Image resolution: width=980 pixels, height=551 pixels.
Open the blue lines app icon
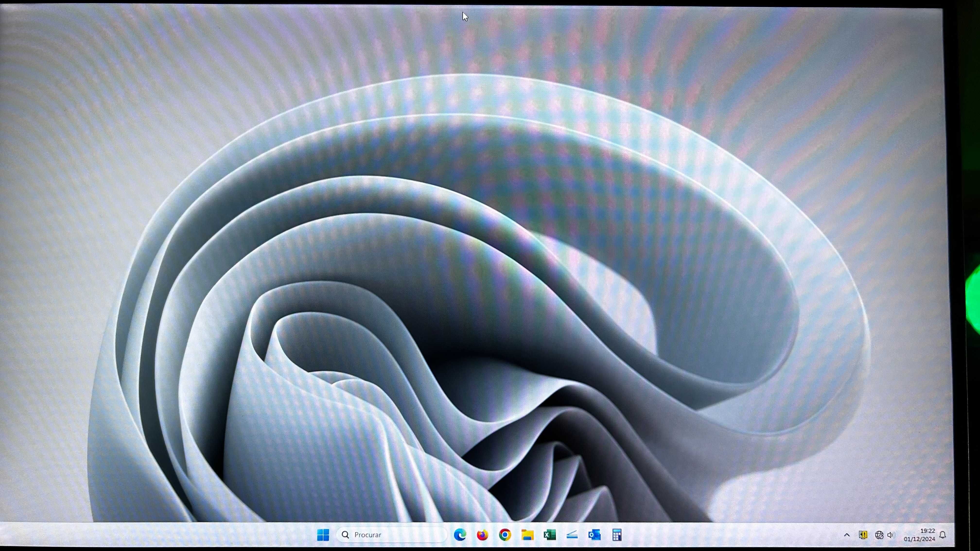pos(572,535)
